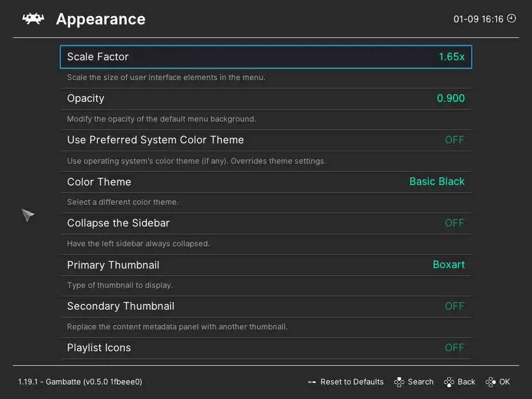Click the Reset to Defaults controller icon

click(x=312, y=382)
